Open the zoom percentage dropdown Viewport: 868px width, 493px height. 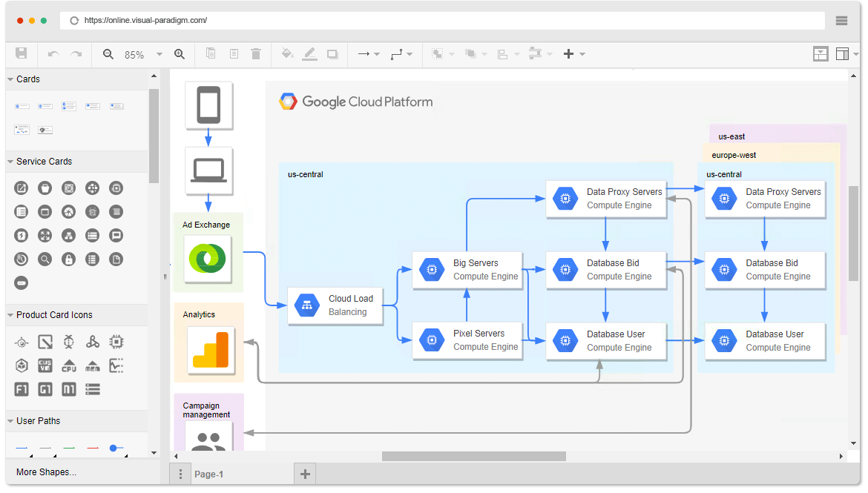click(x=159, y=54)
